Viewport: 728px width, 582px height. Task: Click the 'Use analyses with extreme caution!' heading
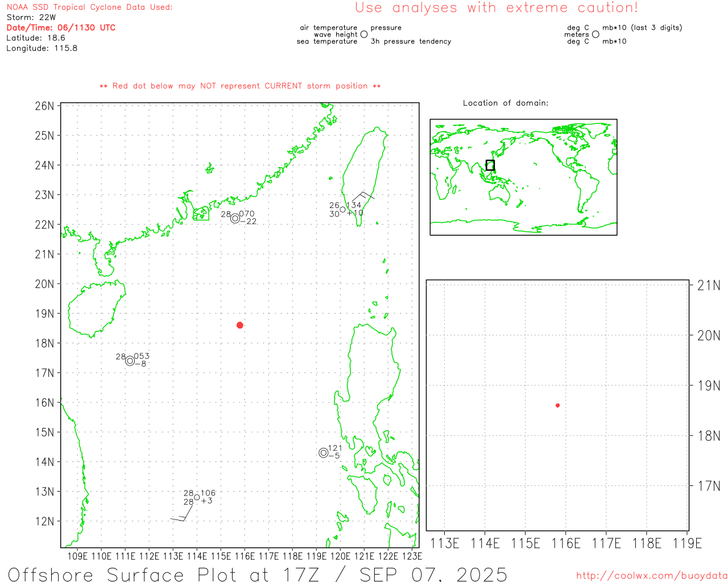click(497, 8)
